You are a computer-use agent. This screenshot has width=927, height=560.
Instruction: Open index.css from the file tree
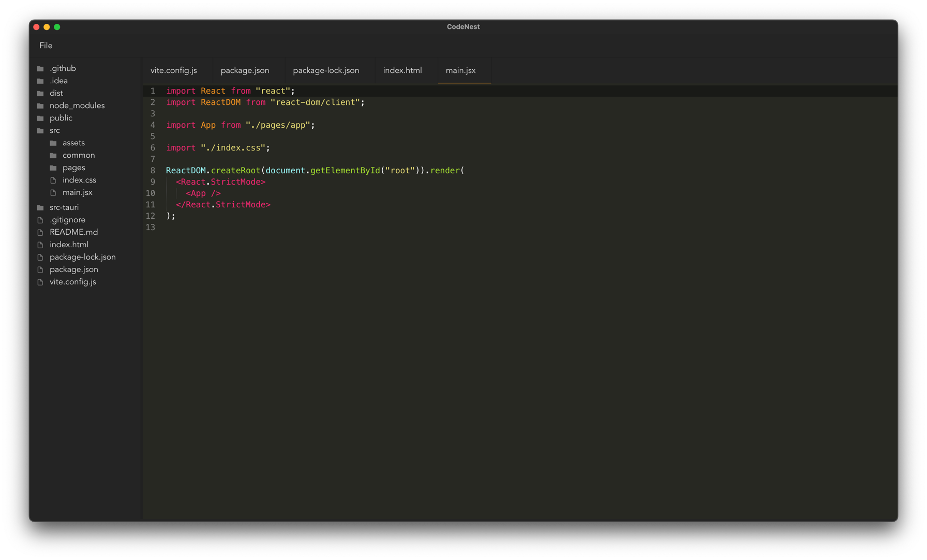click(79, 180)
